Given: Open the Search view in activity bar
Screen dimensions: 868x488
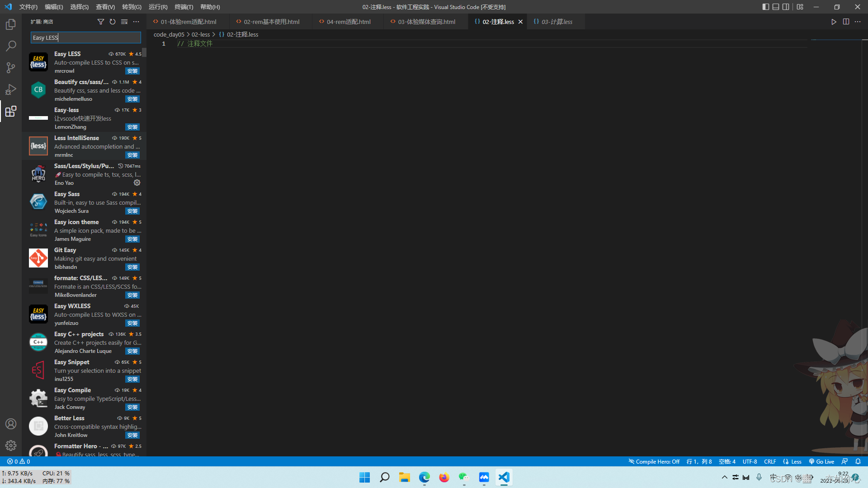Looking at the screenshot, I should tap(11, 46).
